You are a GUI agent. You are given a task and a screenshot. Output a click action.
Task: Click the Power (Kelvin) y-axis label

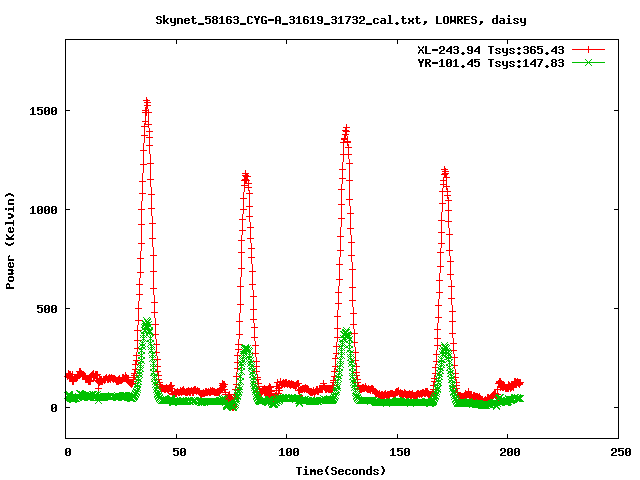click(10, 241)
